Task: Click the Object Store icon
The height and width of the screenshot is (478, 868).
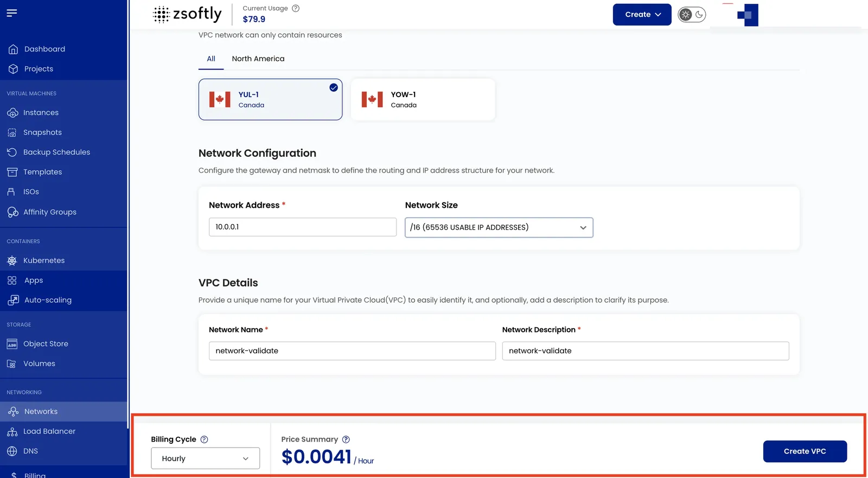Action: 12,344
